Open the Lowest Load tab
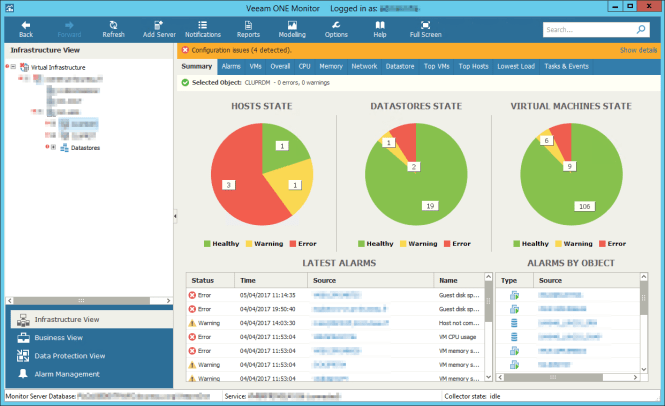665x406 pixels. click(516, 66)
